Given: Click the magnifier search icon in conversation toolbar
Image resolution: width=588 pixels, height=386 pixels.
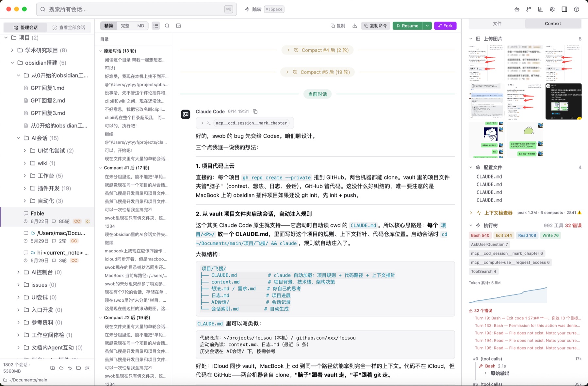Looking at the screenshot, I should (167, 26).
